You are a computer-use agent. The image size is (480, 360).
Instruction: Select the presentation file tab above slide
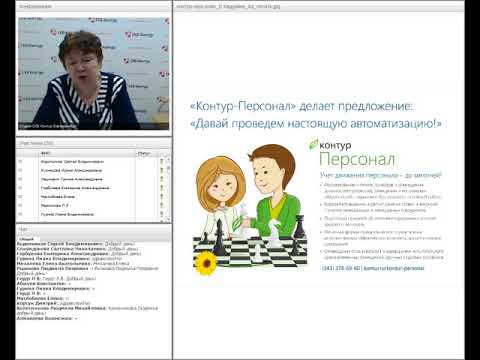228,6
